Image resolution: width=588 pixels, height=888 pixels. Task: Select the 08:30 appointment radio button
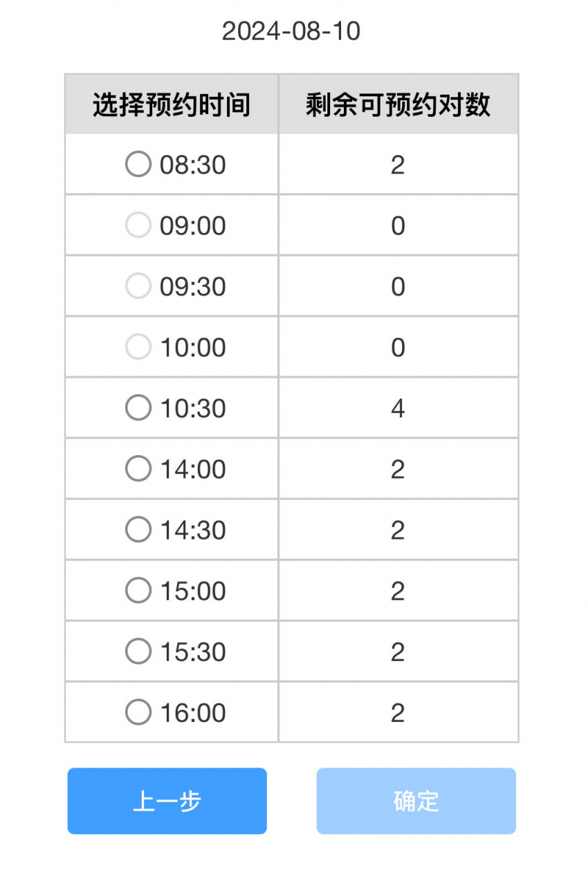tap(138, 165)
